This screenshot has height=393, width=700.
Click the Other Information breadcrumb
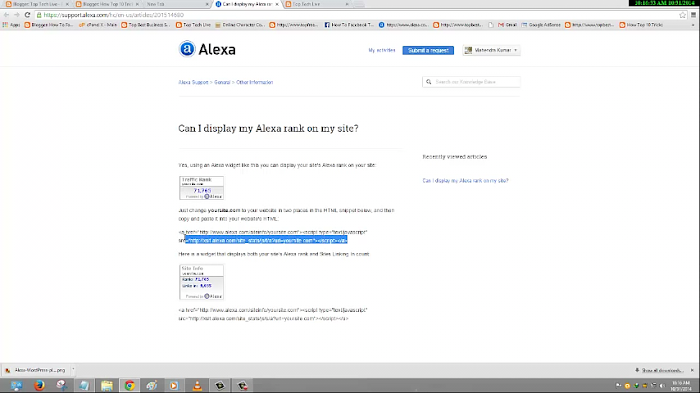pos(254,82)
